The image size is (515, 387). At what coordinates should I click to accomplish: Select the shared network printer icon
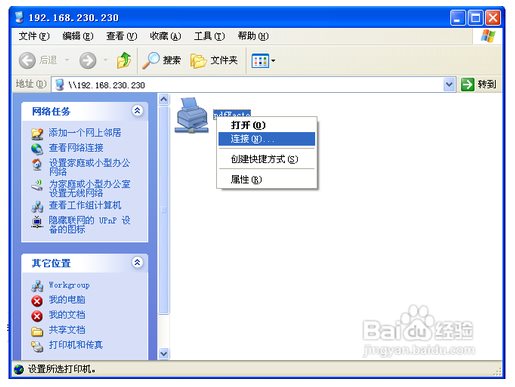pos(192,115)
